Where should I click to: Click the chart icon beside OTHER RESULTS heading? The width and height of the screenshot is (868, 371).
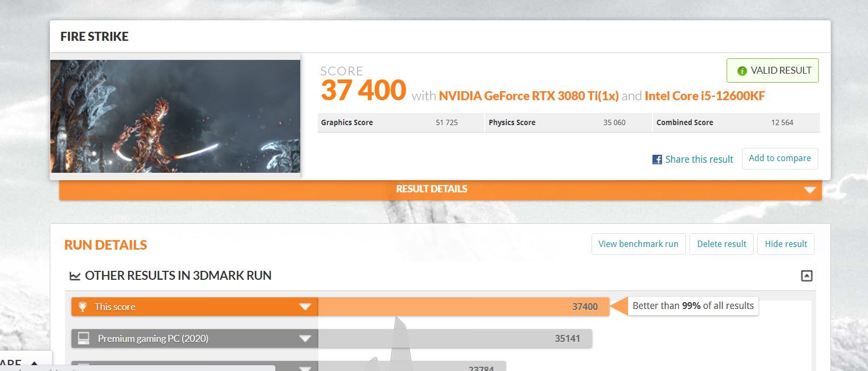pos(75,276)
